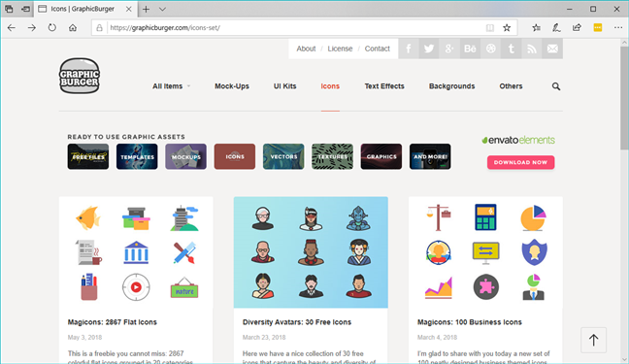Select the Icons | GraphicBurger browser tab
The width and height of the screenshot is (629, 364).
click(x=85, y=9)
